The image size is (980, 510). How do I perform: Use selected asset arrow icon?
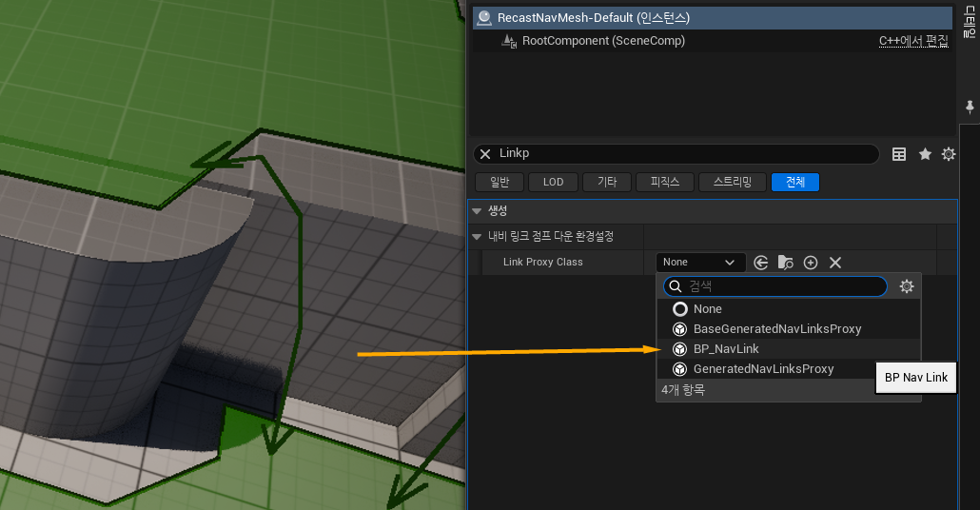760,263
